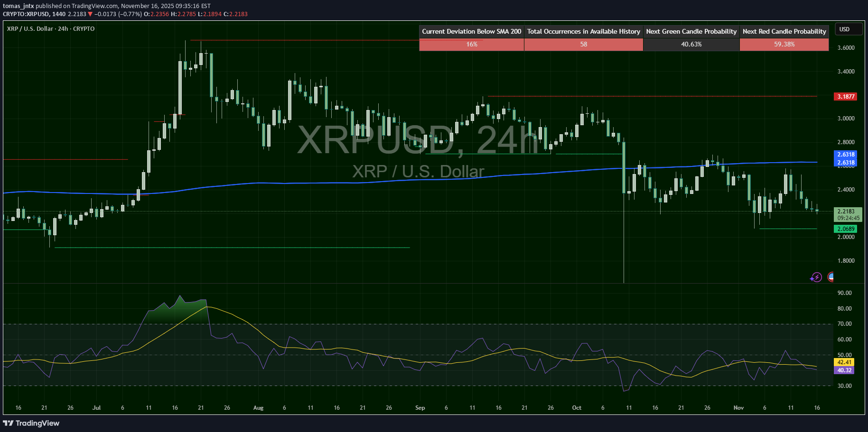Image resolution: width=868 pixels, height=432 pixels.
Task: Click the US flag icon on the chart
Action: coord(831,277)
